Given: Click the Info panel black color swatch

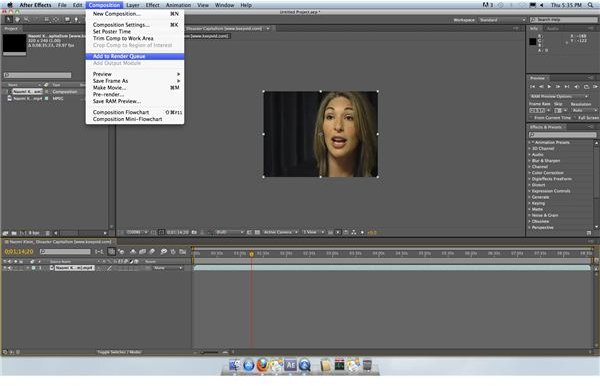Looking at the screenshot, I should [x=533, y=42].
